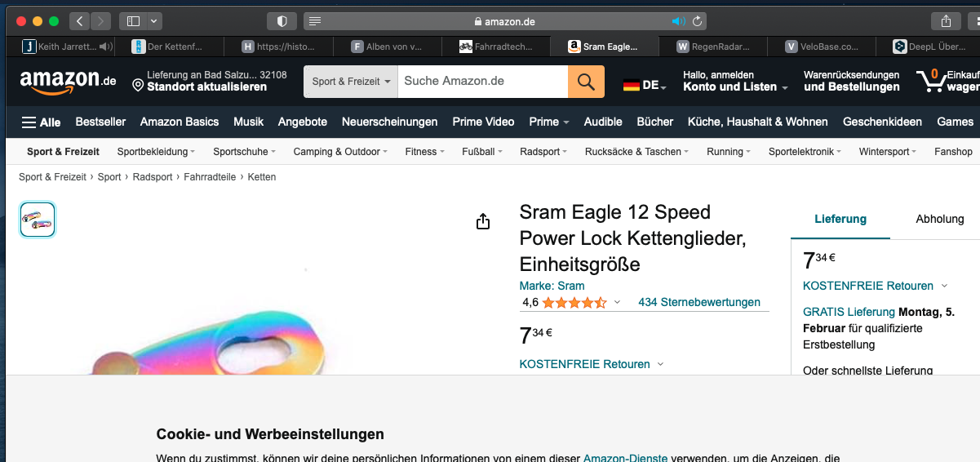Click the Amazon search magnifier button
The image size is (980, 462).
click(x=586, y=82)
